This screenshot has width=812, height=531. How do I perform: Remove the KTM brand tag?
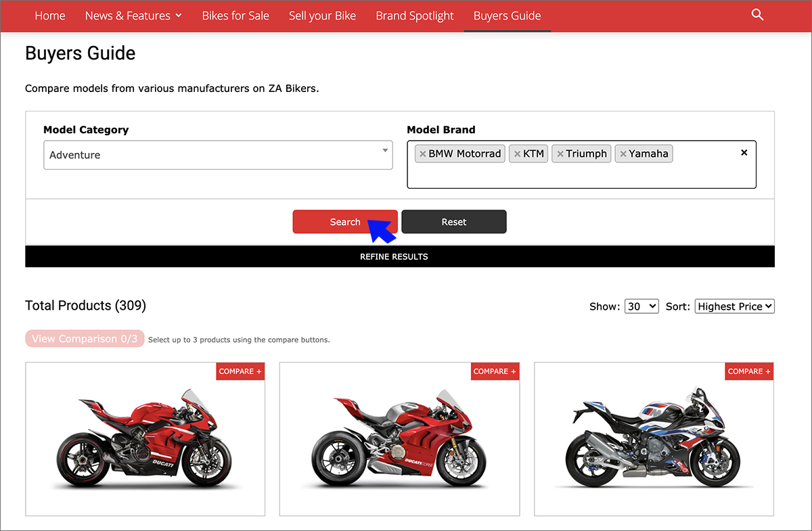pyautogui.click(x=517, y=154)
